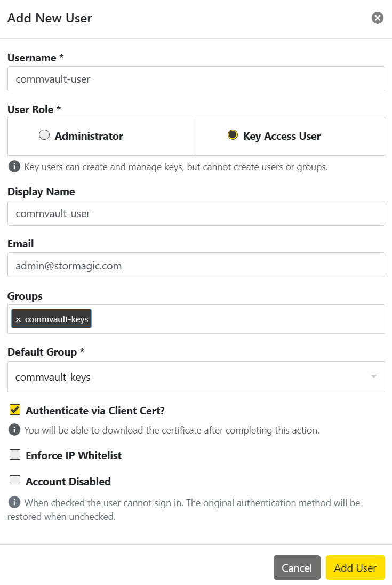Select the Administrator radio button
Viewport: 392px width, 585px height.
[44, 135]
